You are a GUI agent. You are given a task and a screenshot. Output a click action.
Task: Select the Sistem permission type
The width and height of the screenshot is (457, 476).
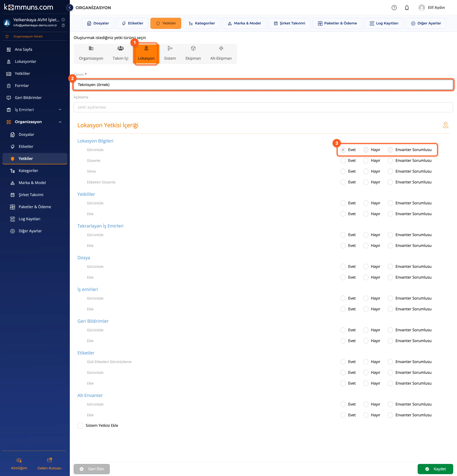pos(170,54)
